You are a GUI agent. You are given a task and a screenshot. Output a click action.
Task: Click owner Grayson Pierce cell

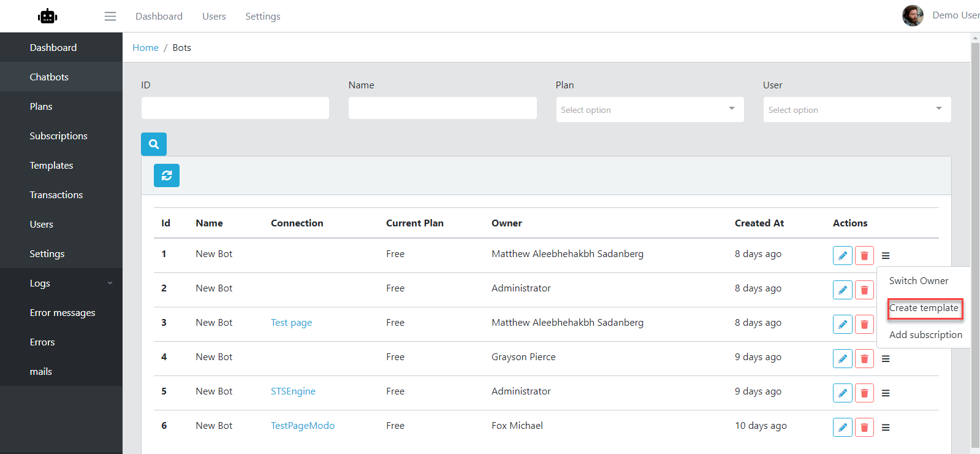tap(523, 357)
